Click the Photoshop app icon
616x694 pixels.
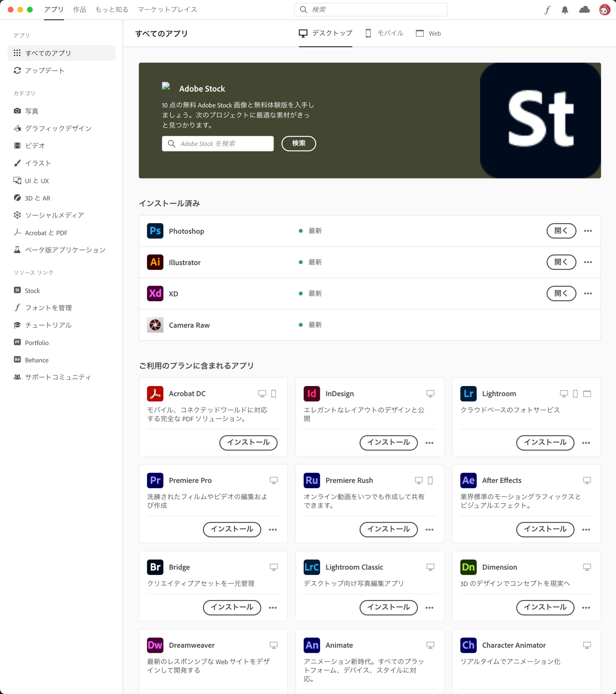click(155, 231)
